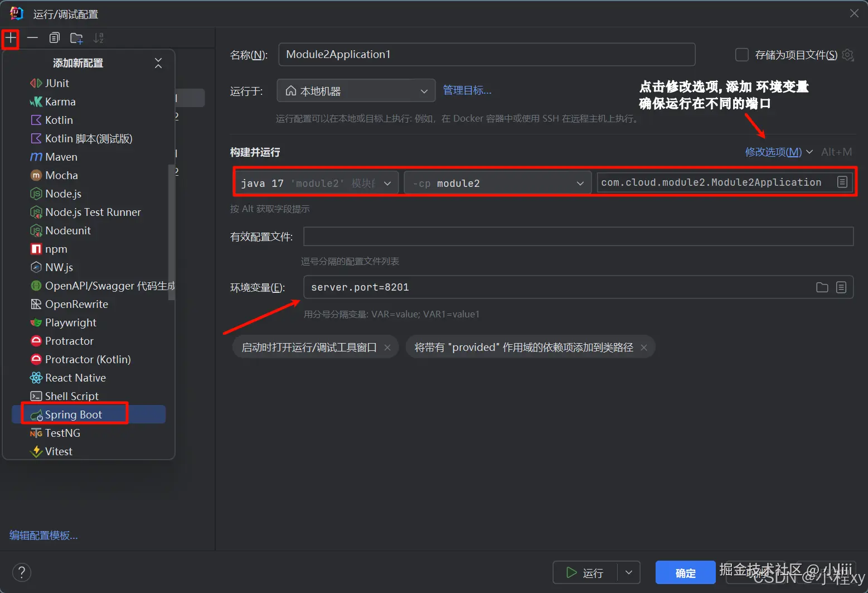This screenshot has width=868, height=593.
Task: Remove the 启动时打开运行/调试工具窗口 option tag
Action: click(x=387, y=346)
